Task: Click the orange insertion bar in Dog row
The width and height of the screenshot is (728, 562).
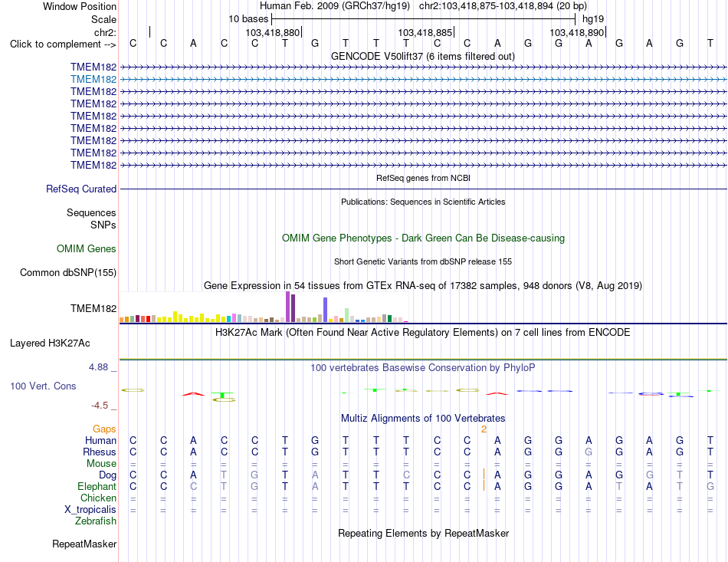Action: [484, 475]
